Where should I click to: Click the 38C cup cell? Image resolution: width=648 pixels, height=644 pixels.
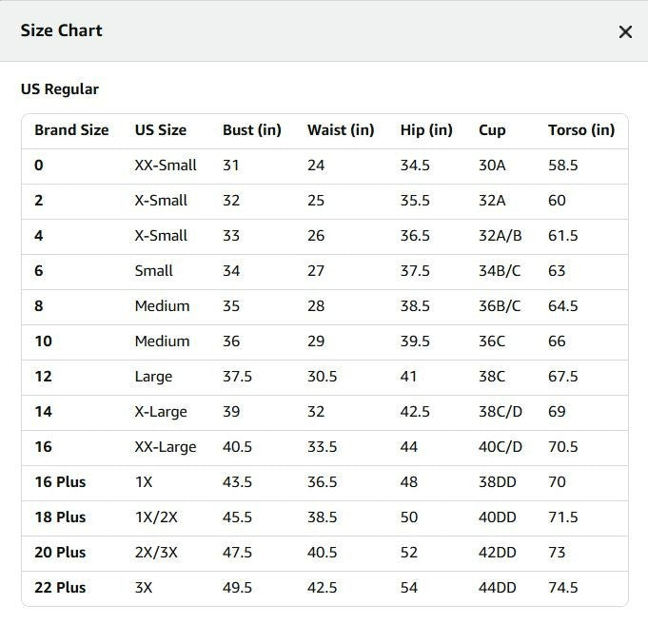(492, 377)
